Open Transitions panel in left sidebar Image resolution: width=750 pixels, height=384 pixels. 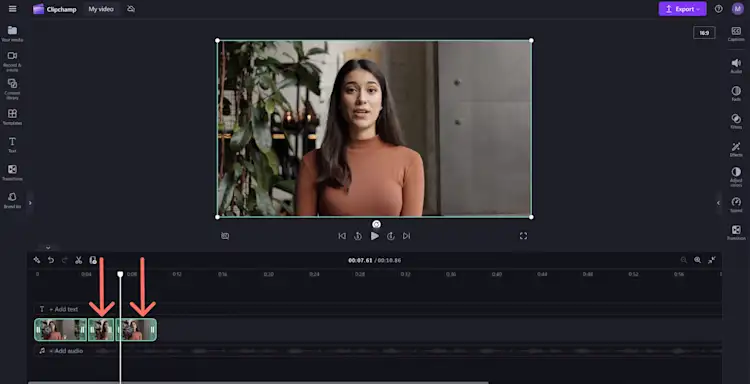12,173
